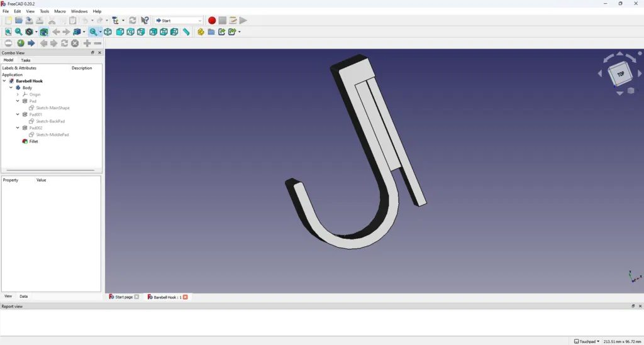This screenshot has width=644, height=345.
Task: Click the Fit All view icon
Action: tap(8, 32)
